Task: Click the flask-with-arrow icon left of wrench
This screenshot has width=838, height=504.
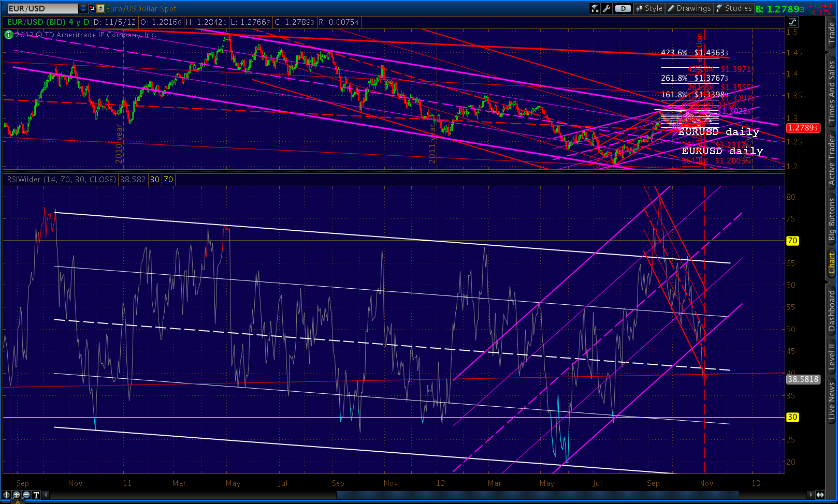Action: point(595,8)
